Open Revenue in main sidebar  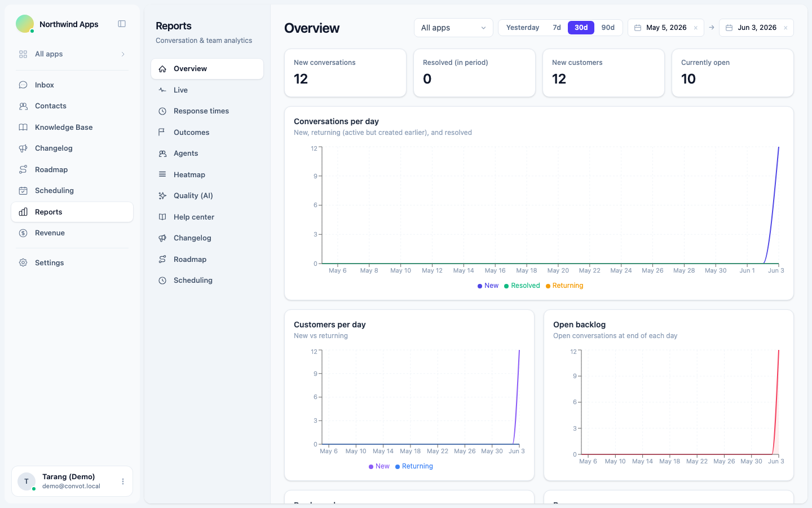(x=72, y=233)
